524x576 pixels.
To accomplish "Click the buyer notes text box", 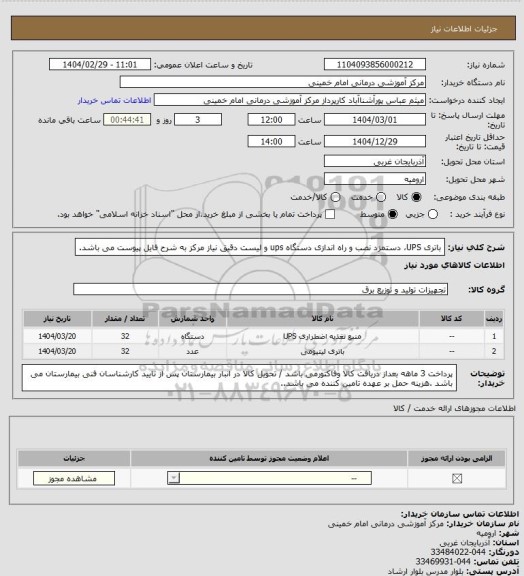I will coord(239,378).
